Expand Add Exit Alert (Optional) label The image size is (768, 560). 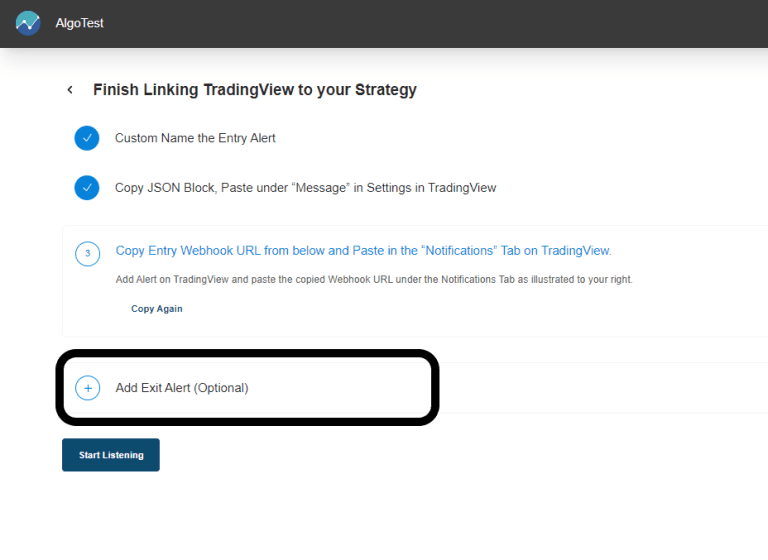[x=182, y=388]
